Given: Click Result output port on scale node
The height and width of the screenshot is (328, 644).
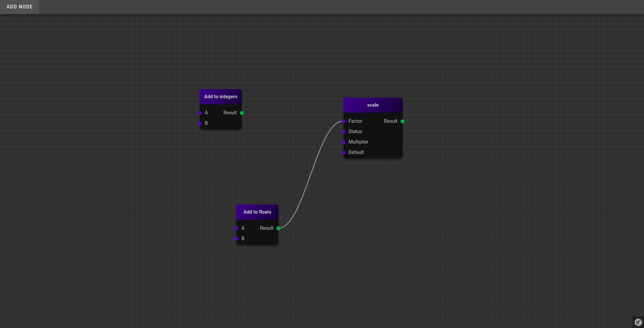Looking at the screenshot, I should pos(403,121).
